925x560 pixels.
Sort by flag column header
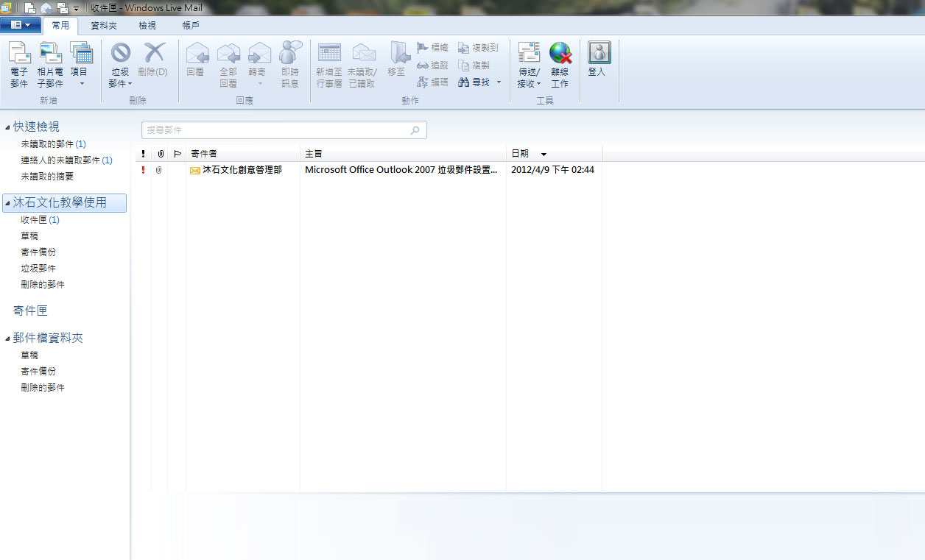click(177, 154)
